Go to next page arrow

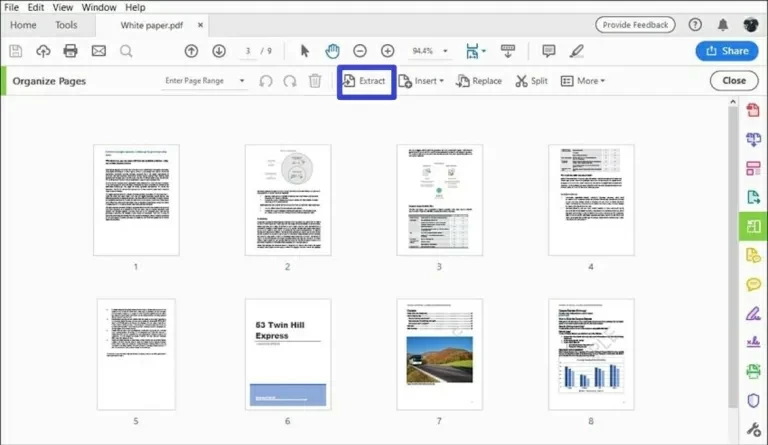coord(219,51)
